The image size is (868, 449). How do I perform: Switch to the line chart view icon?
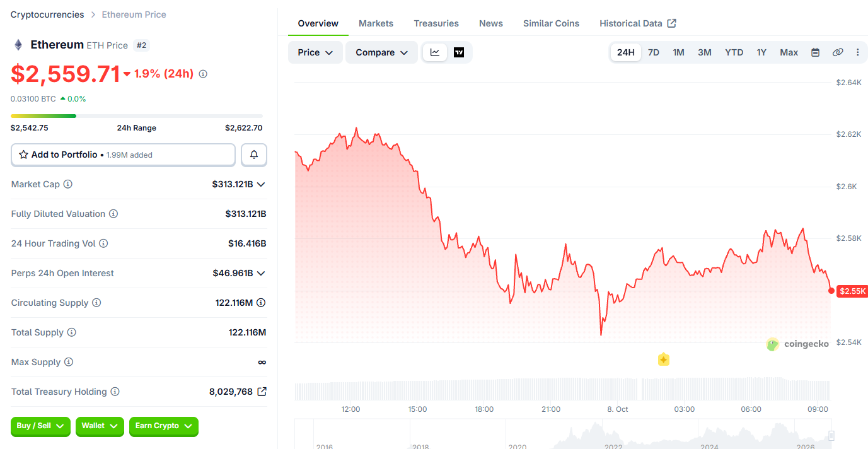coord(435,52)
